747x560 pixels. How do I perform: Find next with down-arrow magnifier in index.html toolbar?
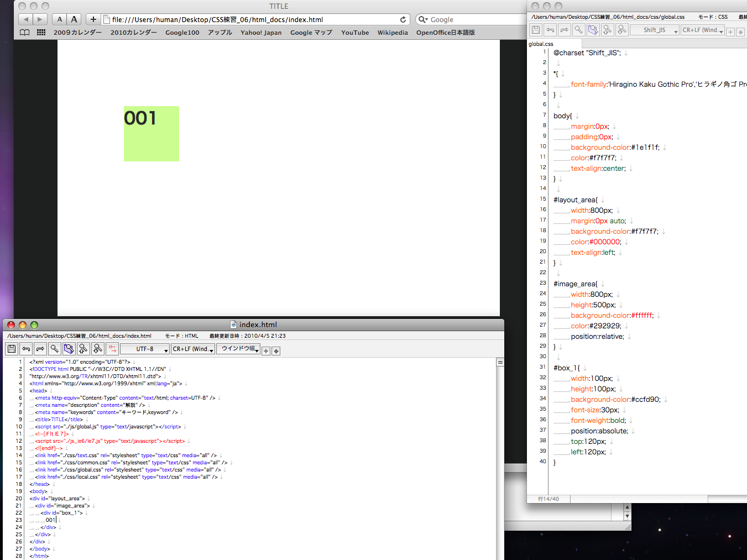98,349
